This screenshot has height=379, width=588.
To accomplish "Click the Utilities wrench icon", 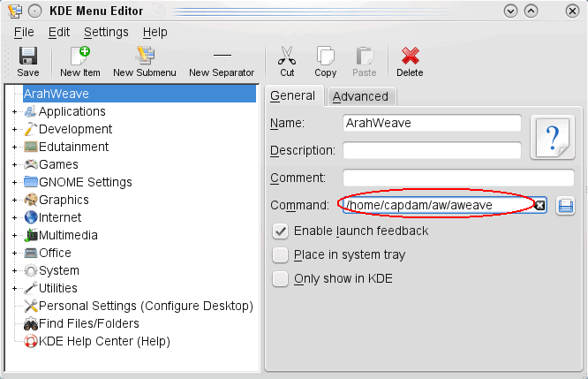I will [x=30, y=288].
